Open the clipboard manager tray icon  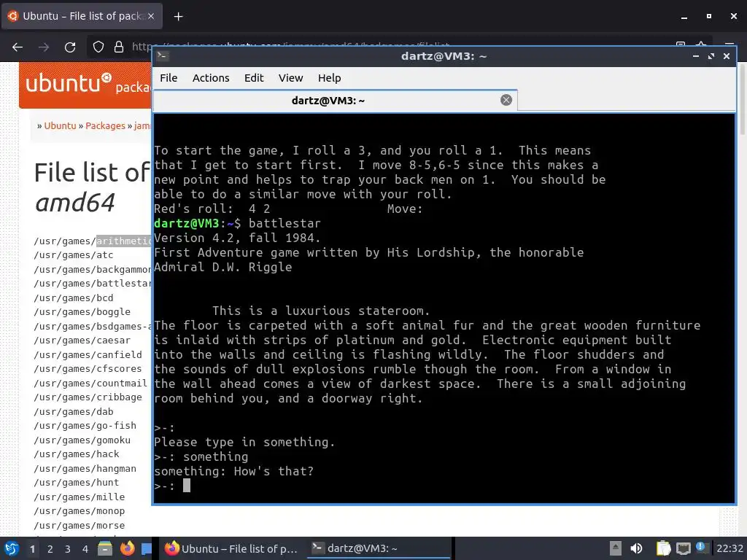[663, 548]
